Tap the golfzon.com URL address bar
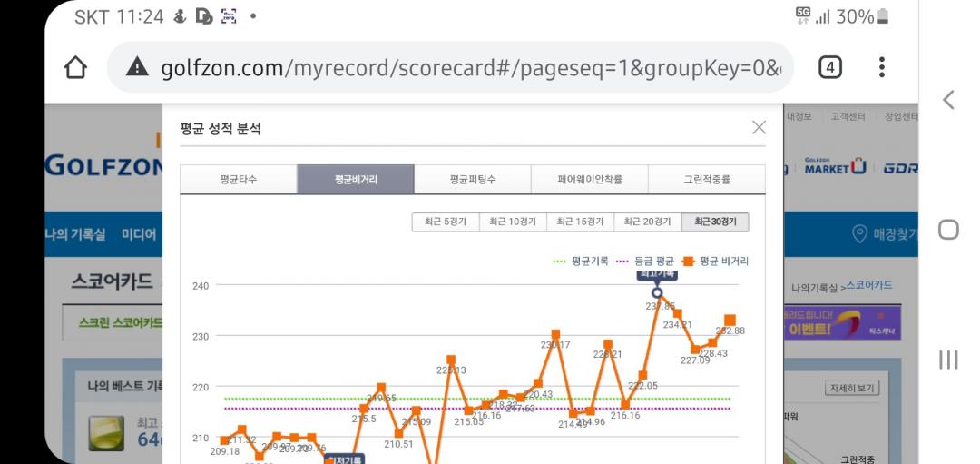Screen dimensions: 980x464 click(x=463, y=68)
